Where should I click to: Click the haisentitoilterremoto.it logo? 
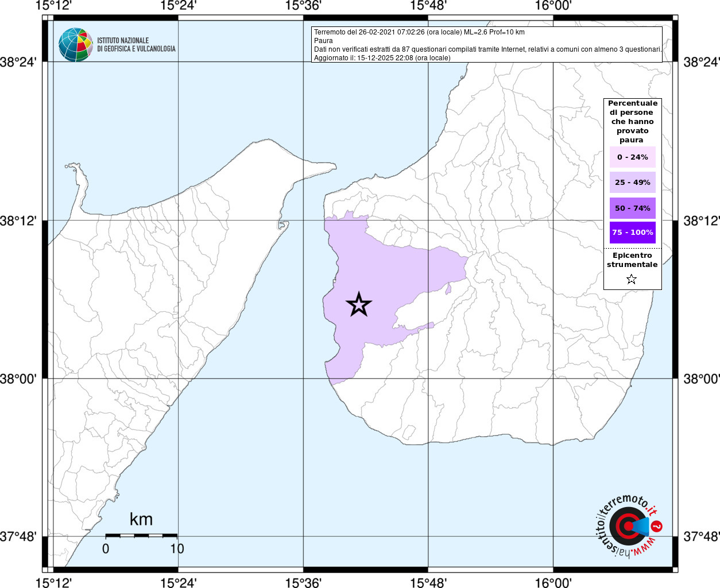coord(629,526)
